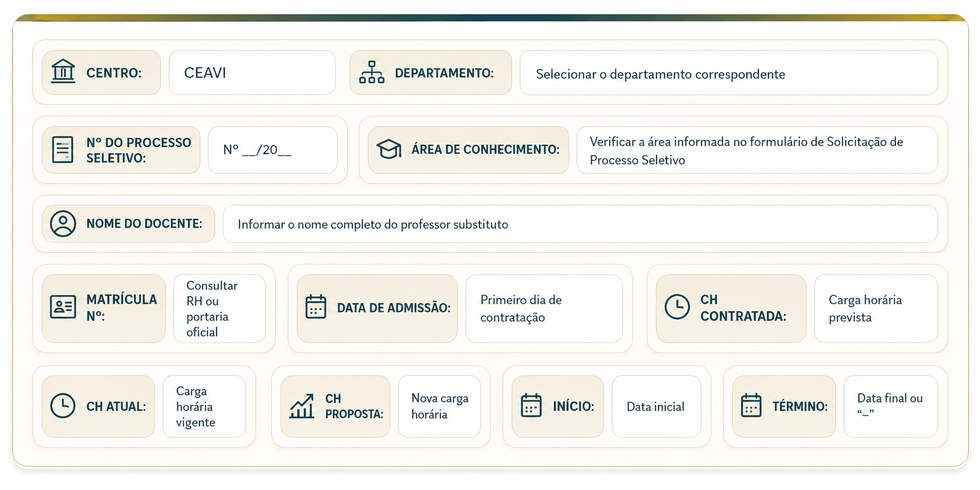Image resolution: width=980 pixels, height=490 pixels.
Task: Click the bank building icon beside CENTRO
Action: (x=63, y=72)
